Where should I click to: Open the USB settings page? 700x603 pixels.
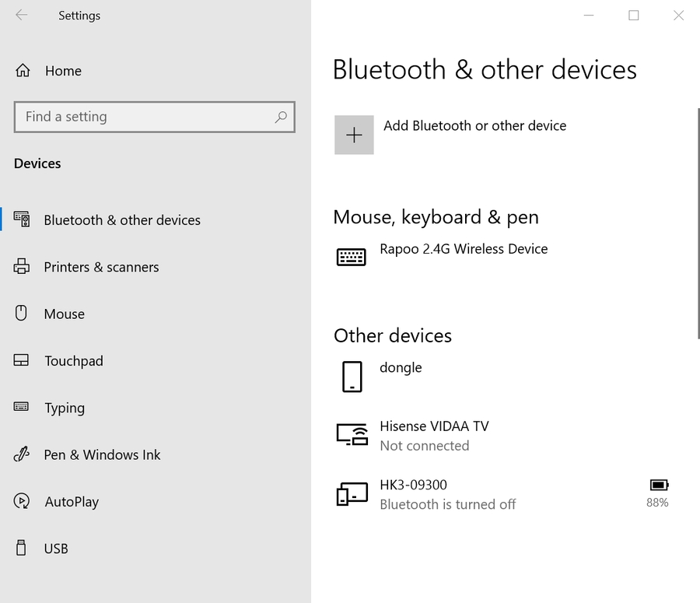(56, 549)
